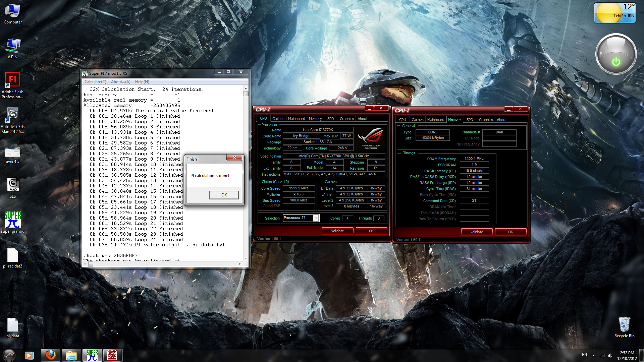
Task: Open the ROG Start button
Action: (9, 355)
